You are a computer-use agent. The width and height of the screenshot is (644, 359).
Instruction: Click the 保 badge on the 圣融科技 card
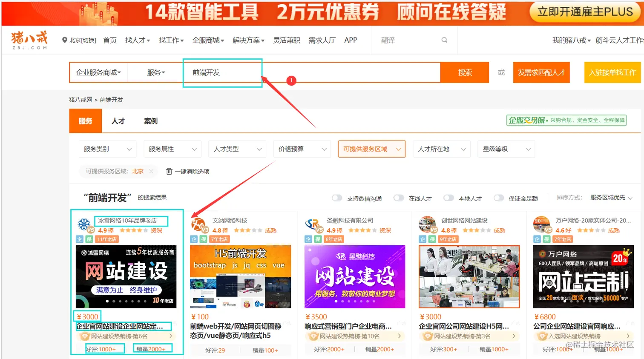(x=318, y=239)
